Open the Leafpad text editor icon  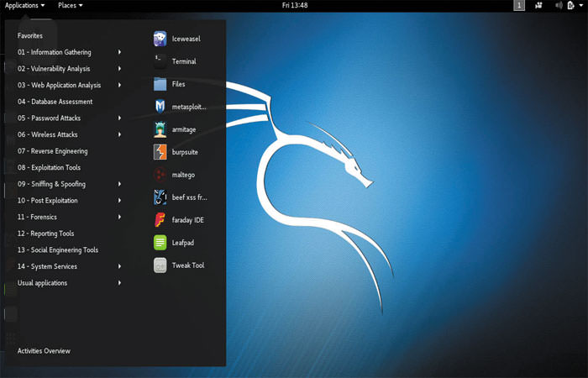pyautogui.click(x=160, y=243)
